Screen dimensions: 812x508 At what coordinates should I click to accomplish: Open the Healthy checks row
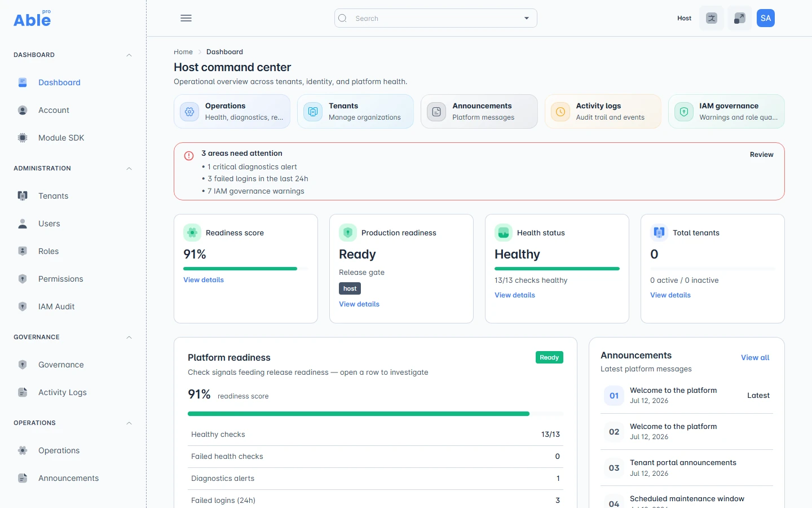(376, 435)
